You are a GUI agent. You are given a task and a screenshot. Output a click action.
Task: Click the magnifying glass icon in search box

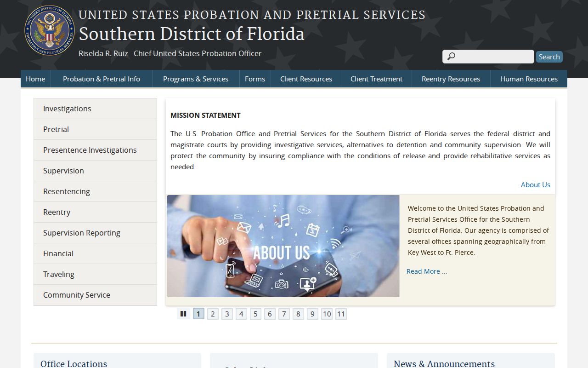(451, 57)
